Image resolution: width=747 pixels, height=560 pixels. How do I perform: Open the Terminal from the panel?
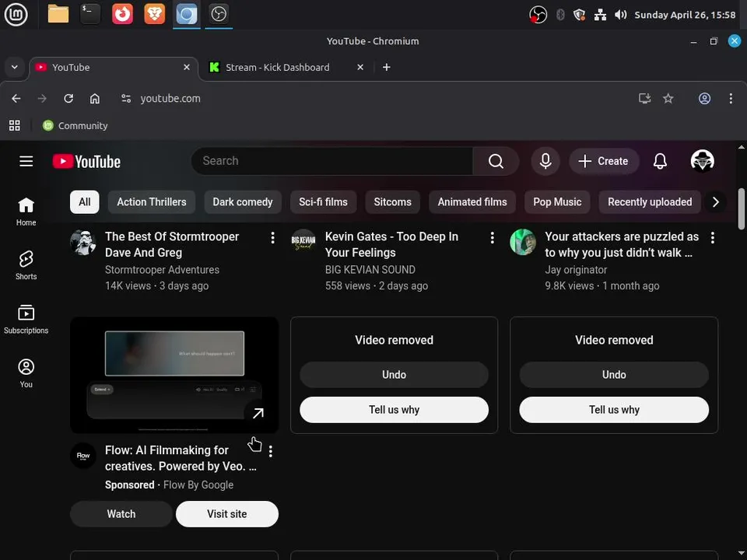pos(90,14)
